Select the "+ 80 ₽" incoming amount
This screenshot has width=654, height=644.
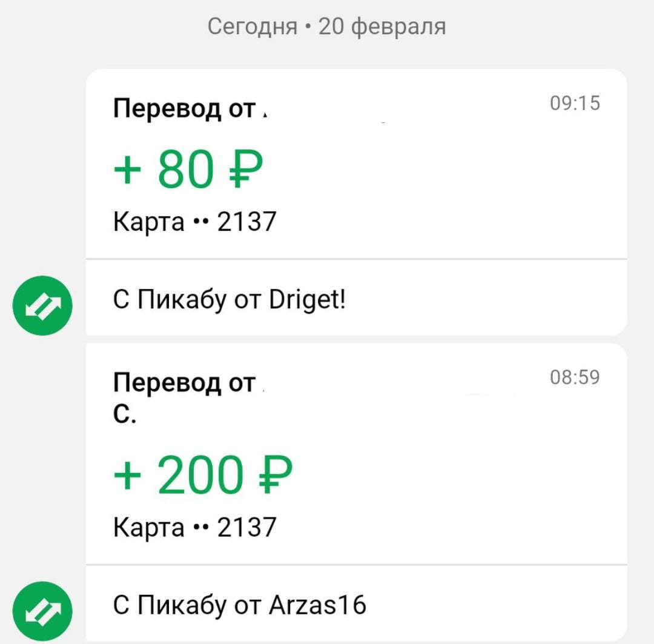tap(188, 171)
